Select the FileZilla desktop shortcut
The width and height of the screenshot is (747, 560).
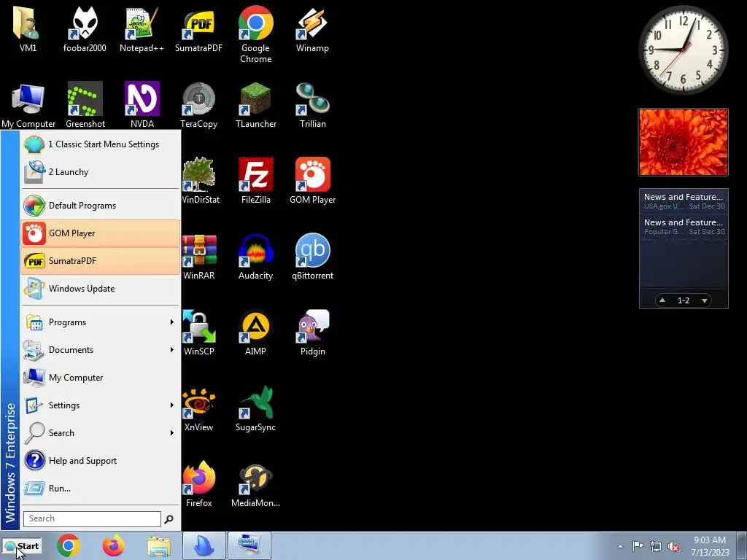tap(256, 181)
